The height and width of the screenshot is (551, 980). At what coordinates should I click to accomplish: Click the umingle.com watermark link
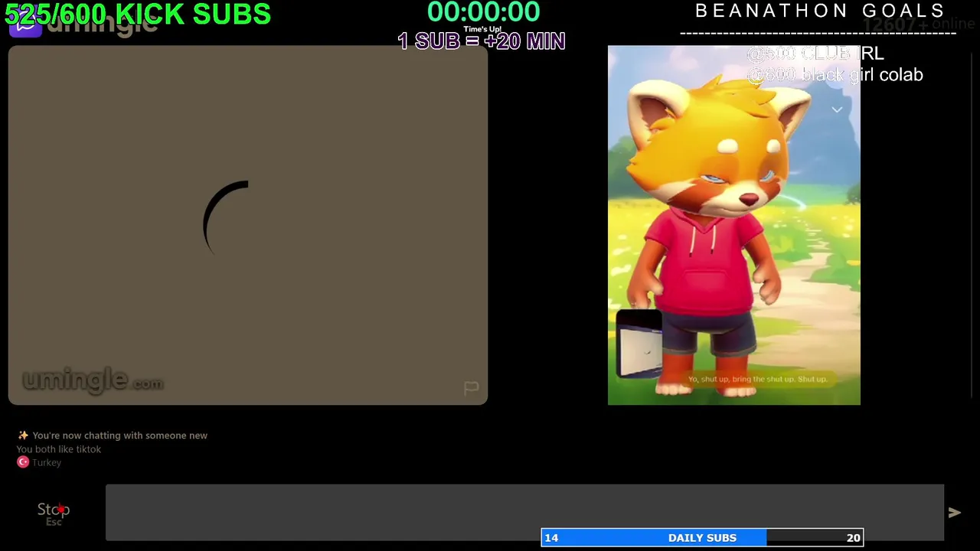93,380
